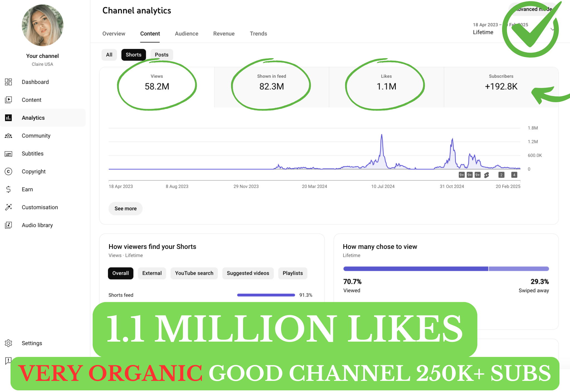Open the Dashboard grid icon

8,82
